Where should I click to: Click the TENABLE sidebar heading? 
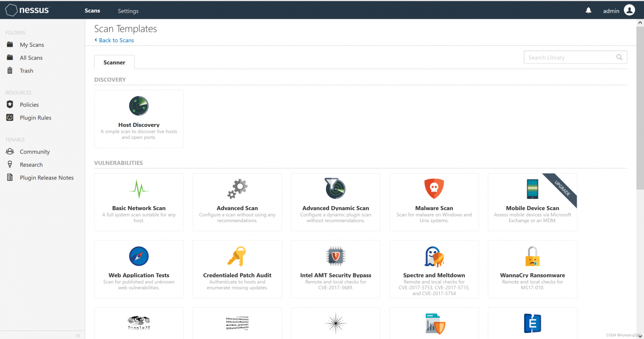pos(15,140)
